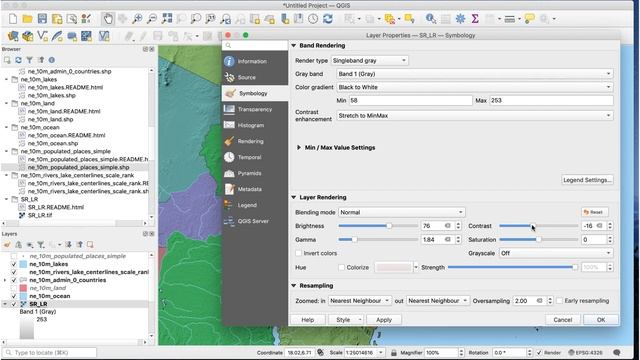Viewport: 640px width, 360px height.
Task: Enable the Early resampling checkbox
Action: pos(559,301)
